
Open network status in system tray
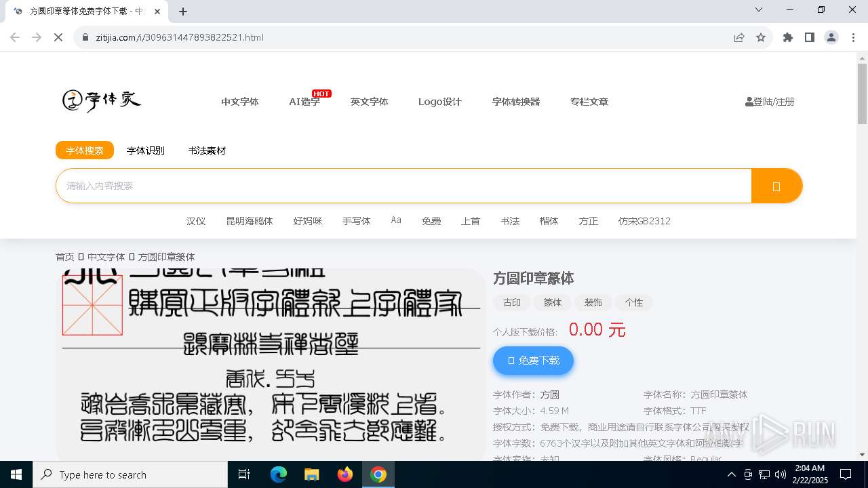(x=764, y=474)
